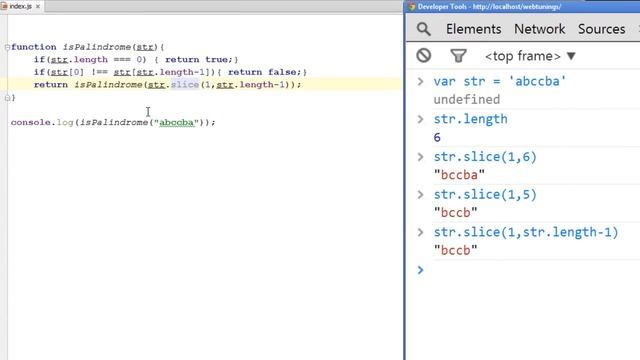Click the chevron beside str.length entry
This screenshot has width=640, height=360.
tap(420, 119)
